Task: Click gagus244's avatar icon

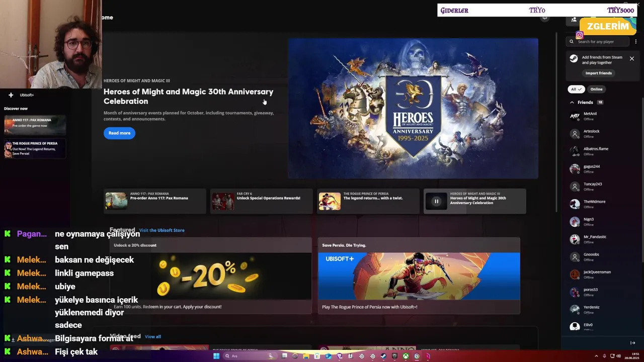Action: coord(575,169)
